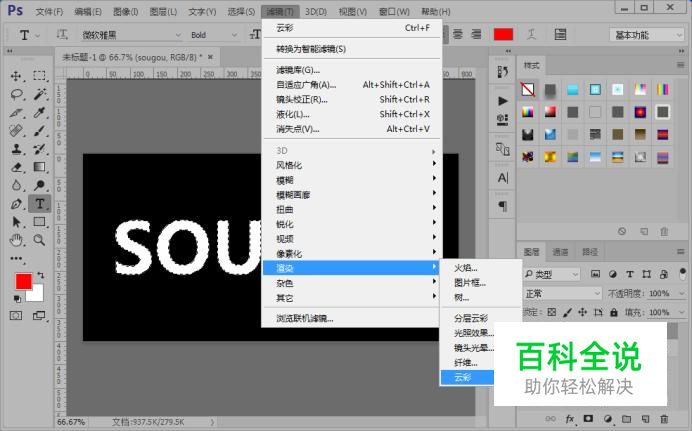Screen dimensions: 692x431
Task: Select the Gradient tool
Action: point(39,167)
